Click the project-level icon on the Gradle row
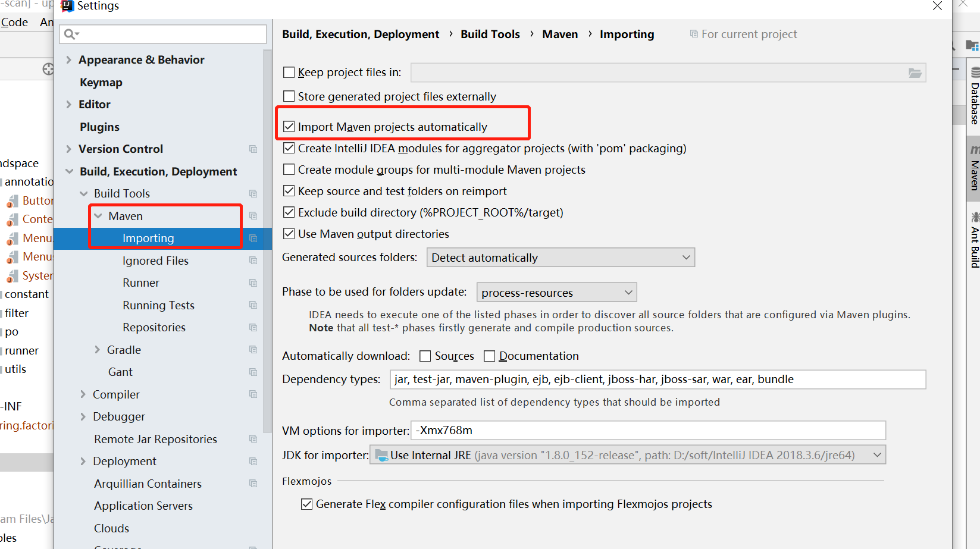Screen dimensions: 980x549 click(x=253, y=350)
